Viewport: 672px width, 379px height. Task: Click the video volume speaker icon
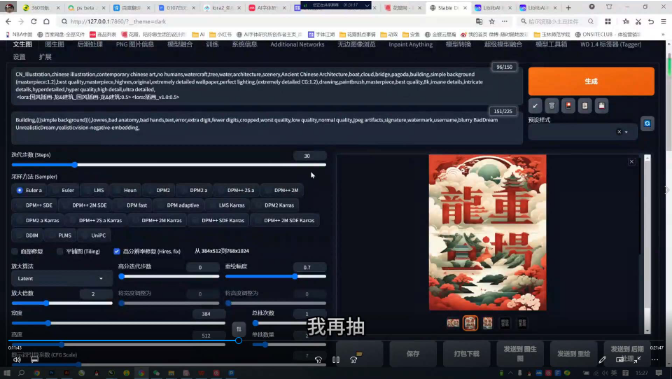[17, 360]
